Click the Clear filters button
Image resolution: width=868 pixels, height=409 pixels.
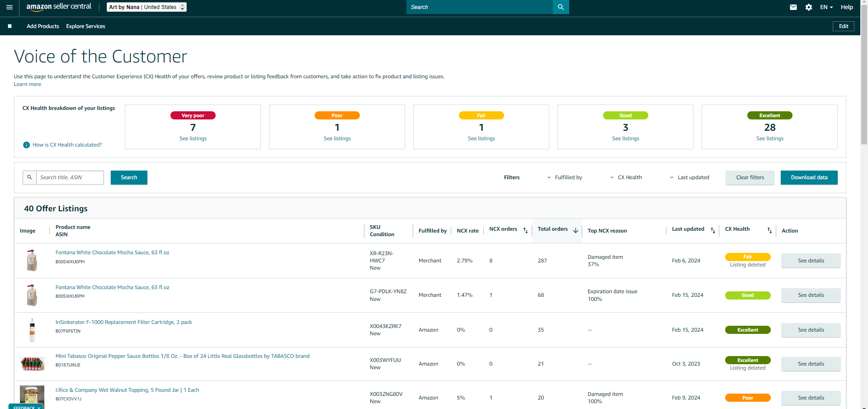750,177
